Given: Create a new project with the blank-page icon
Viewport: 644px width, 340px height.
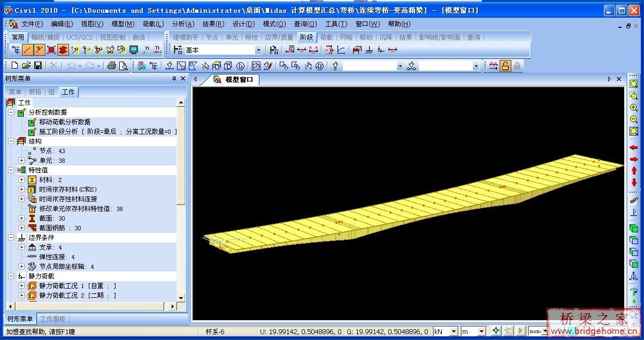Looking at the screenshot, I should pyautogui.click(x=14, y=65).
